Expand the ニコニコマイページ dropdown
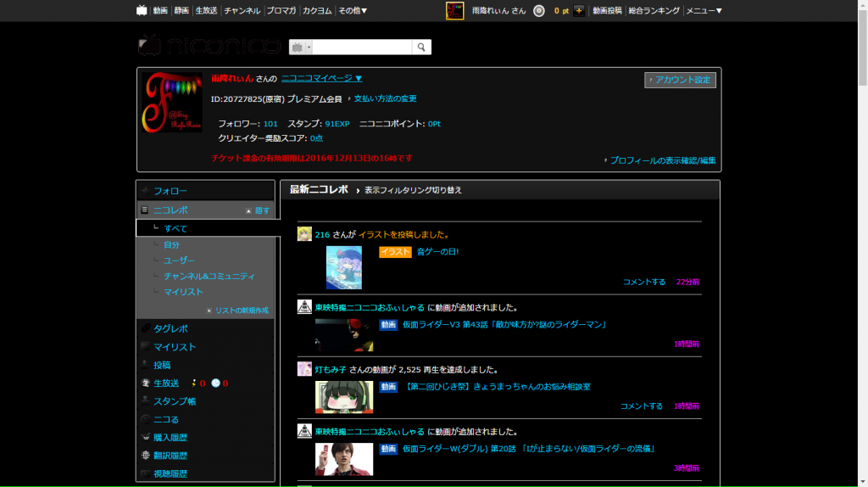The image size is (868, 487). pyautogui.click(x=321, y=78)
